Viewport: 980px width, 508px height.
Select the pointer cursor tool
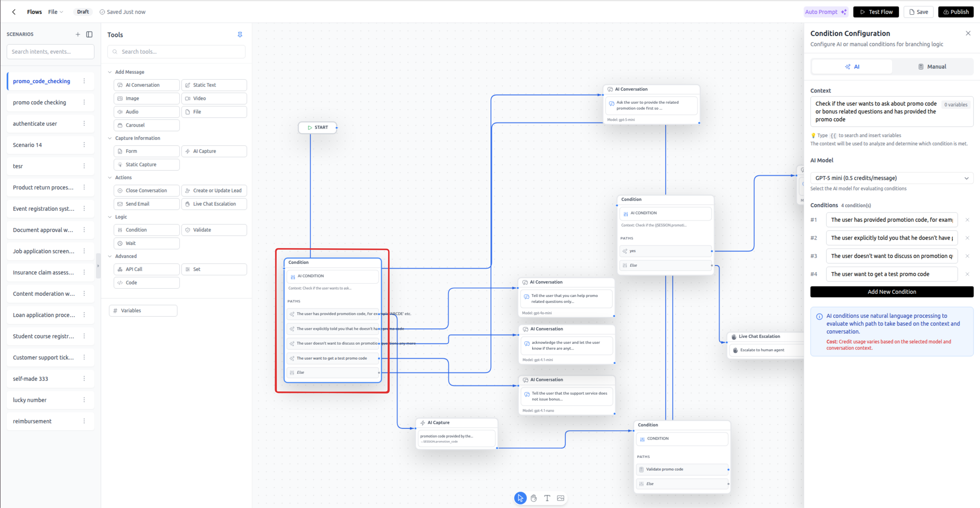520,498
